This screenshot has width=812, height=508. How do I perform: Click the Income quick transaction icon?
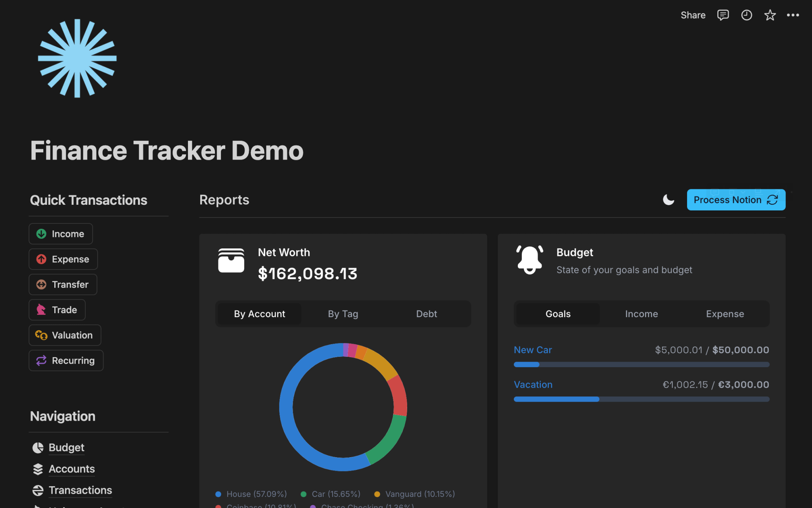41,234
